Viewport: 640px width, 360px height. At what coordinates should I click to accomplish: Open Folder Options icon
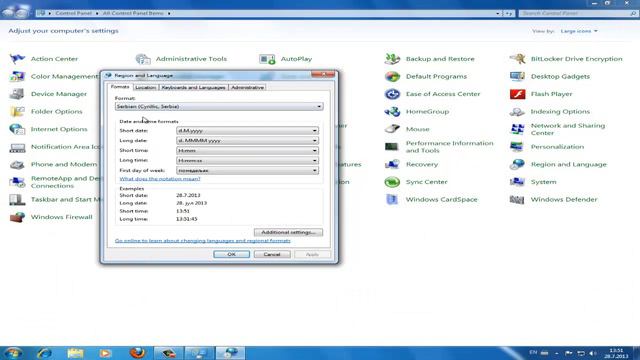17,111
